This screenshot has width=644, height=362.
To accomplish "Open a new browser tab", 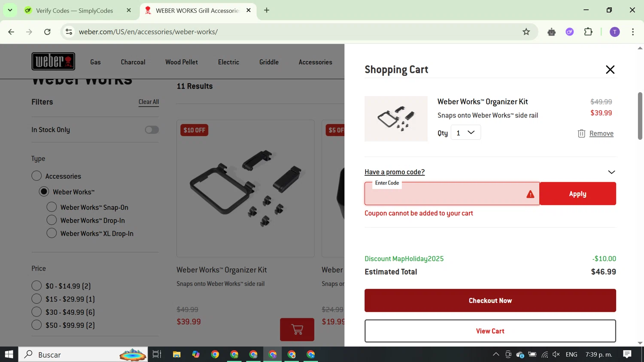I will point(267,10).
